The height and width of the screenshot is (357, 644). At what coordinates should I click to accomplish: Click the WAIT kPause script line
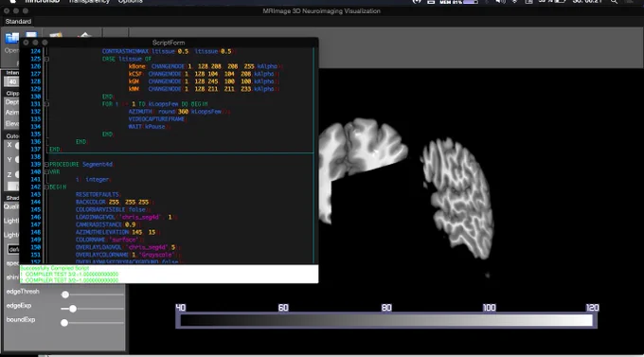pos(149,127)
